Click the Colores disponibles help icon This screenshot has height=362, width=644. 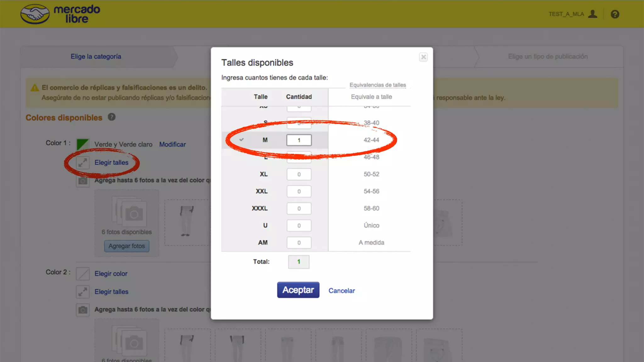[x=112, y=117]
